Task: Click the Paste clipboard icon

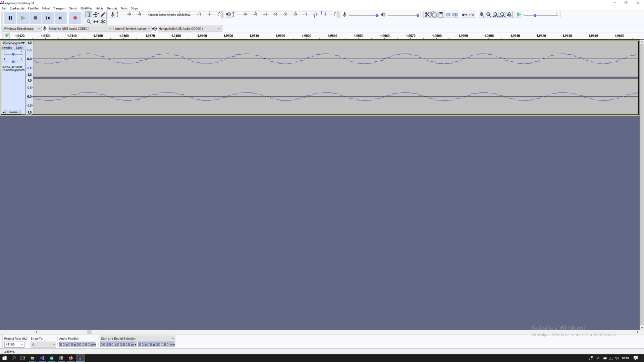Action: [x=441, y=14]
